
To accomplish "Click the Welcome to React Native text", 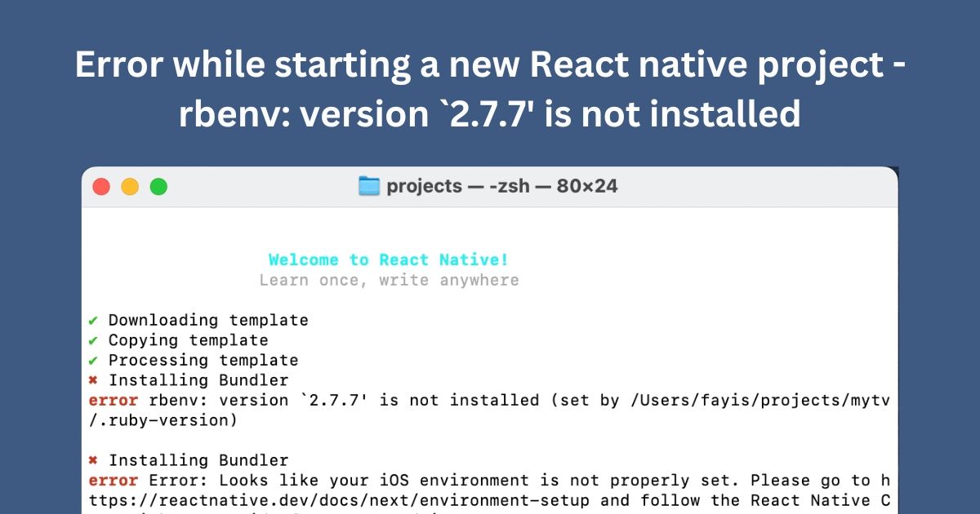I will point(388,259).
